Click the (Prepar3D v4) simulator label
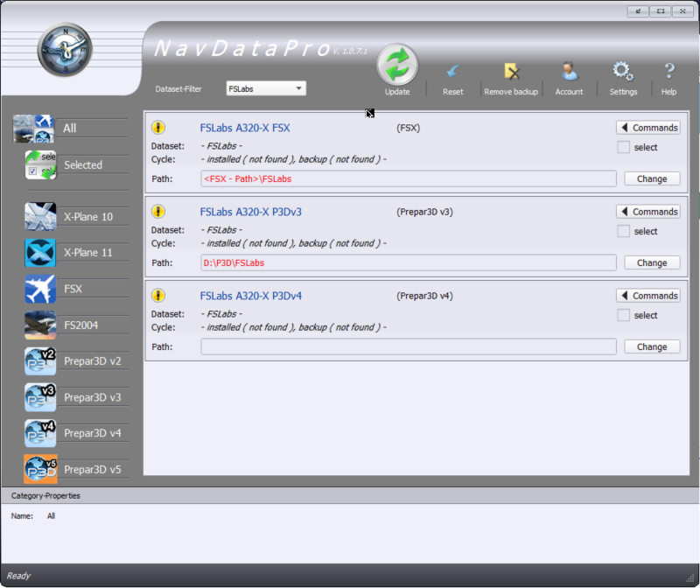The image size is (700, 588). [424, 296]
